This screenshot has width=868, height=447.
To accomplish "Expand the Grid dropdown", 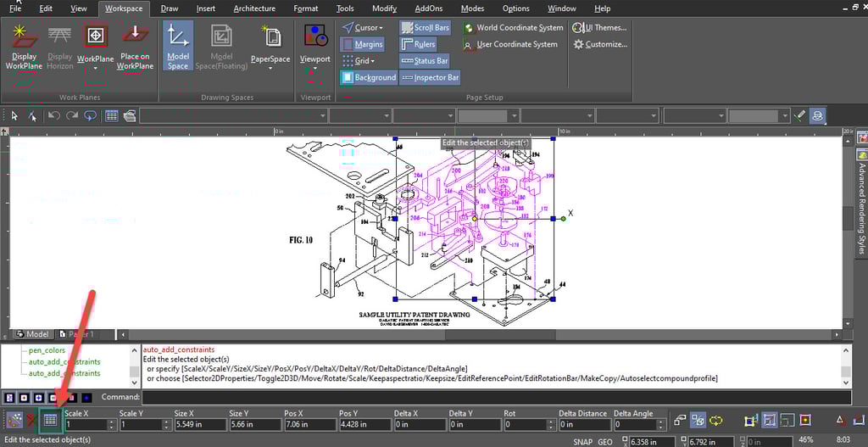I will 373,61.
